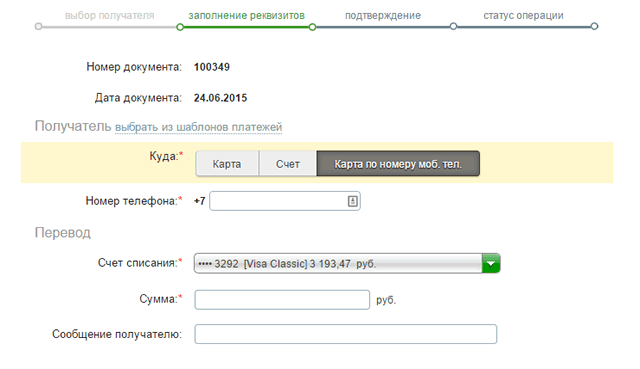Focus the Сообщение получателю message field

pos(346,334)
